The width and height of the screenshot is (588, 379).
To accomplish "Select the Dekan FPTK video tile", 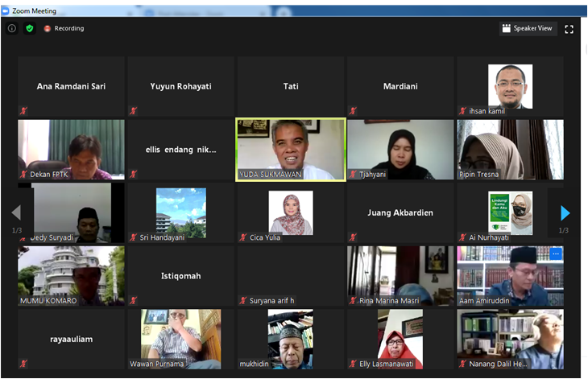I will (71, 150).
